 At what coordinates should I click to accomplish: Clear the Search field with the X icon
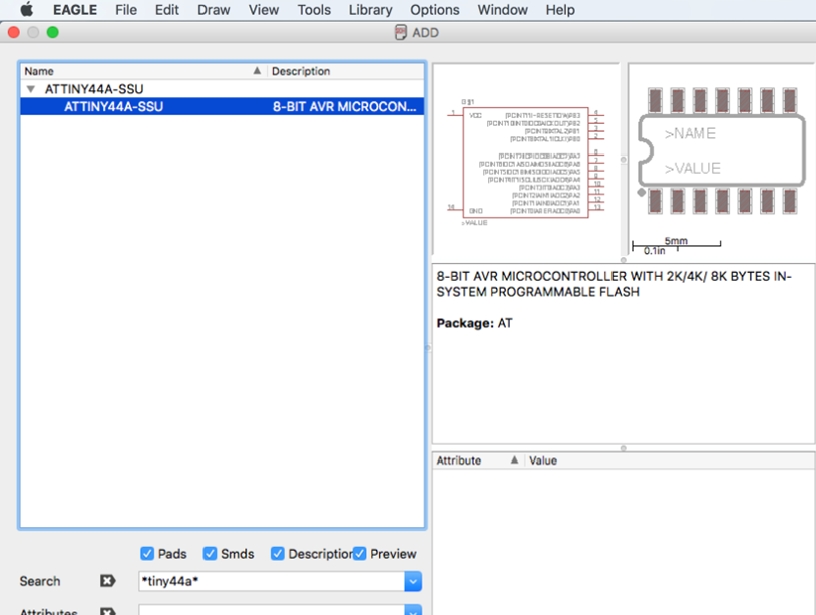tap(107, 581)
